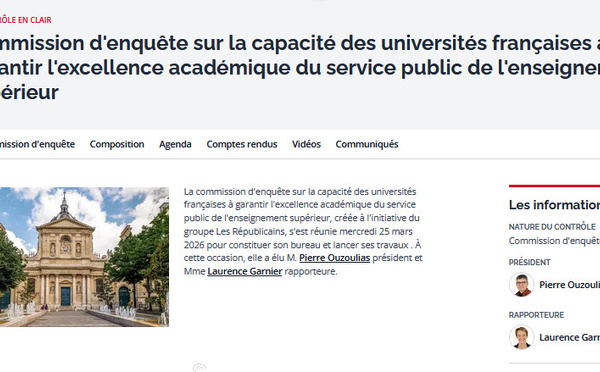The image size is (600, 372).
Task: Click the 'PRÉSIDENT' sidebar label
Action: coord(530,262)
